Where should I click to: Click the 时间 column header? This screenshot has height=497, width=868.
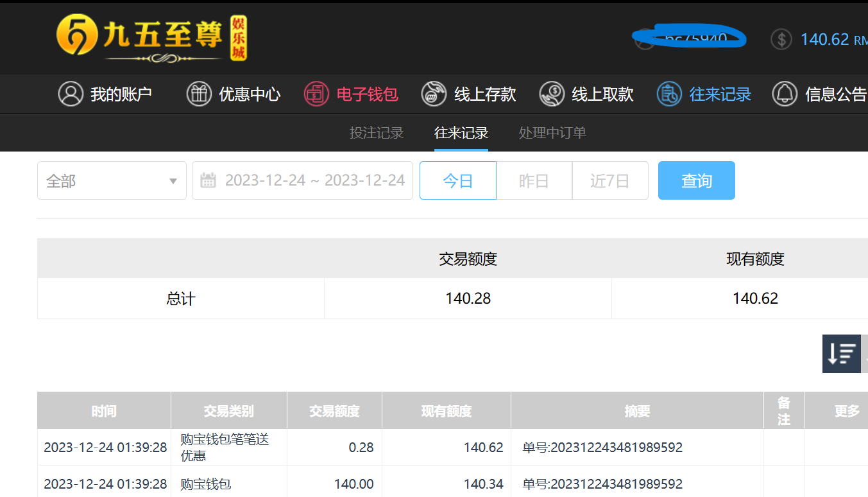[x=104, y=411]
